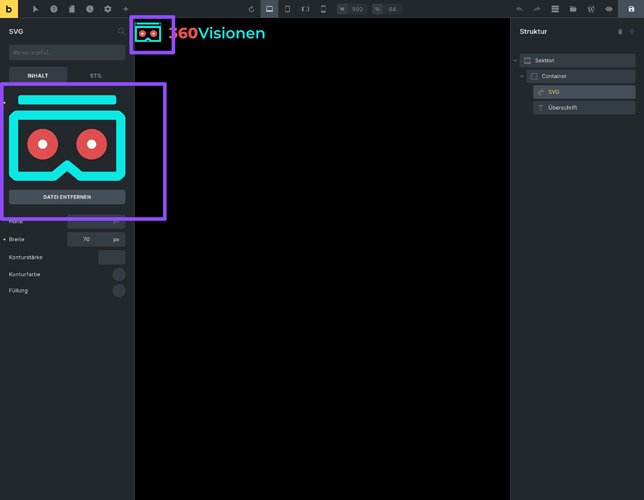Click the redo arrow icon
Image resolution: width=644 pixels, height=500 pixels.
(537, 9)
